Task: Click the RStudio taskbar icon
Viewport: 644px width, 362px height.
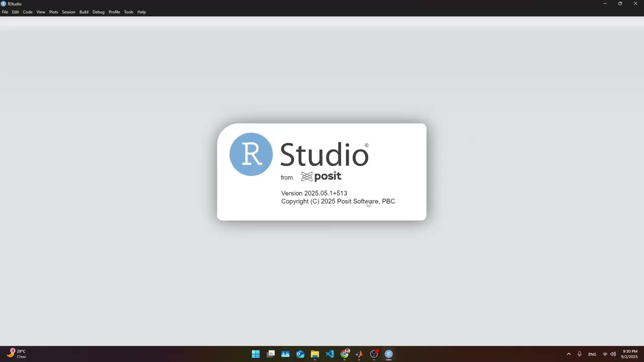Action: pos(388,354)
